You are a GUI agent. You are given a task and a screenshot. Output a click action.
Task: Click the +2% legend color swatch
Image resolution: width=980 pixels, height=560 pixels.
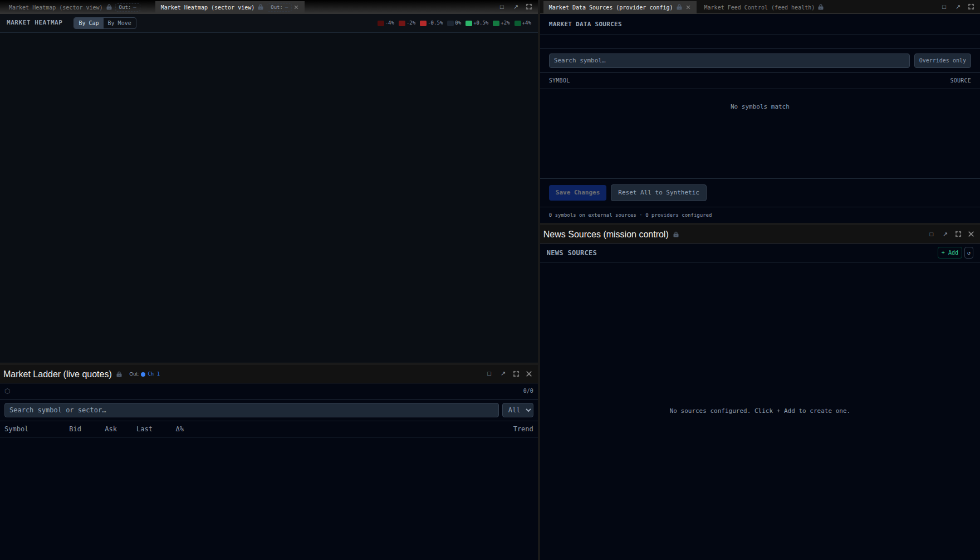[496, 23]
